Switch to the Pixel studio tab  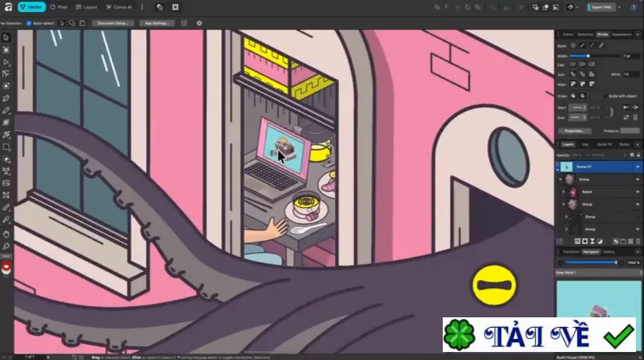[58, 7]
